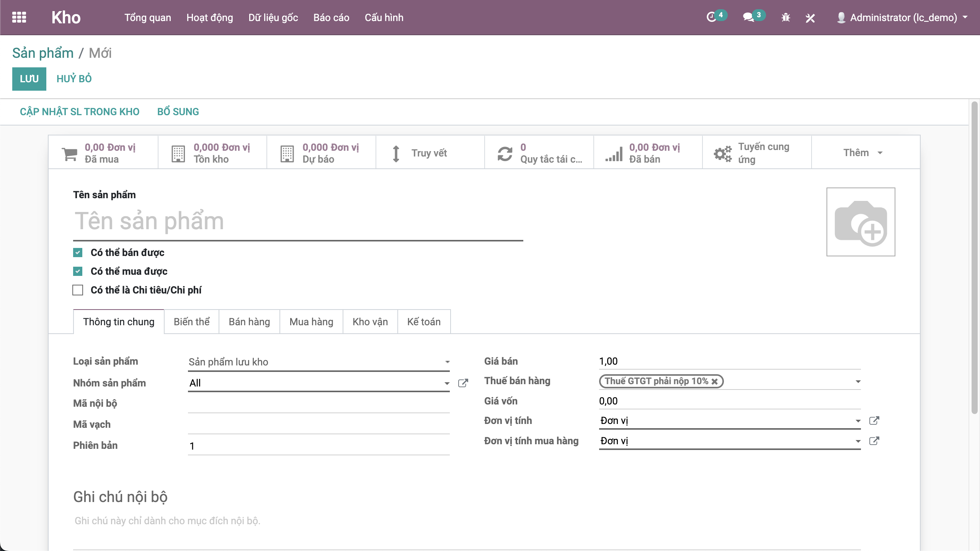The height and width of the screenshot is (551, 980).
Task: Open the conversations chat bubble icon
Action: click(x=748, y=17)
